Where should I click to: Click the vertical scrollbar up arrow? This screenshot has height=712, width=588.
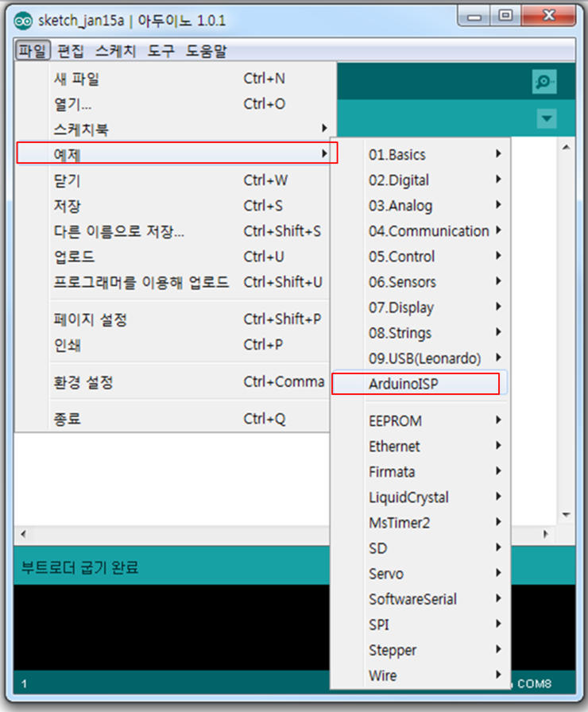pyautogui.click(x=567, y=147)
